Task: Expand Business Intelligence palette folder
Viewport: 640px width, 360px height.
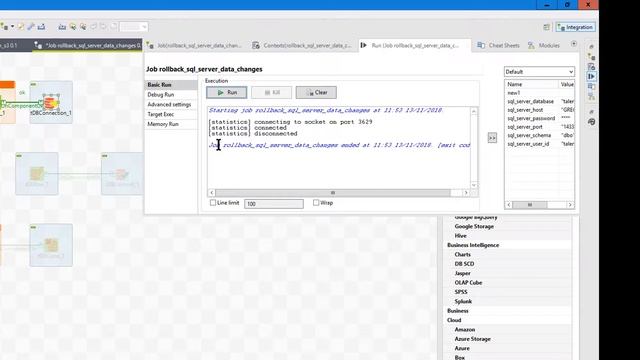Action: [x=473, y=245]
